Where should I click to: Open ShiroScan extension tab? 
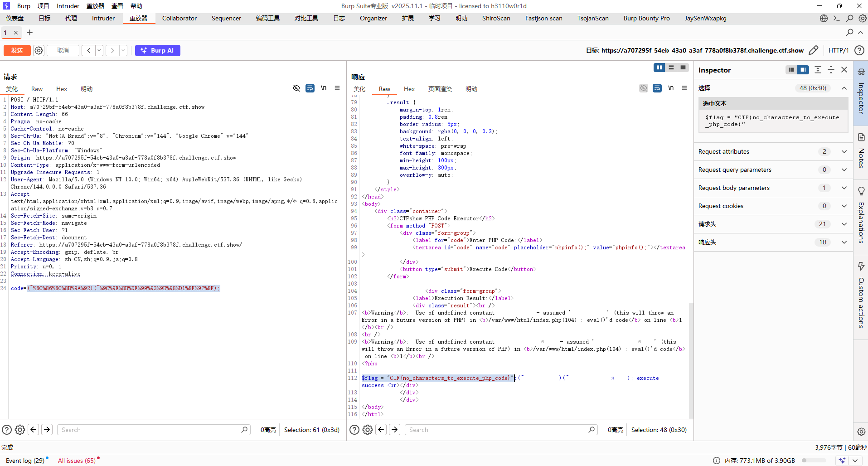click(496, 18)
